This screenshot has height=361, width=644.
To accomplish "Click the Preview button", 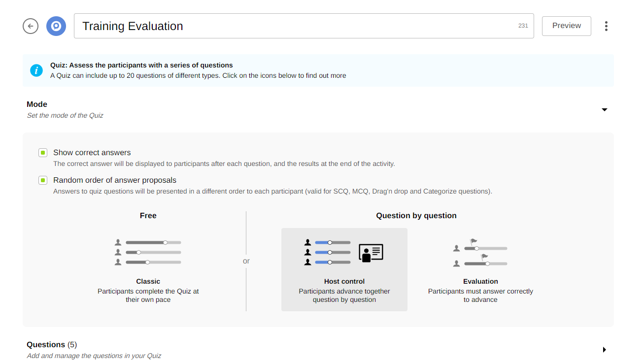I will tap(566, 26).
